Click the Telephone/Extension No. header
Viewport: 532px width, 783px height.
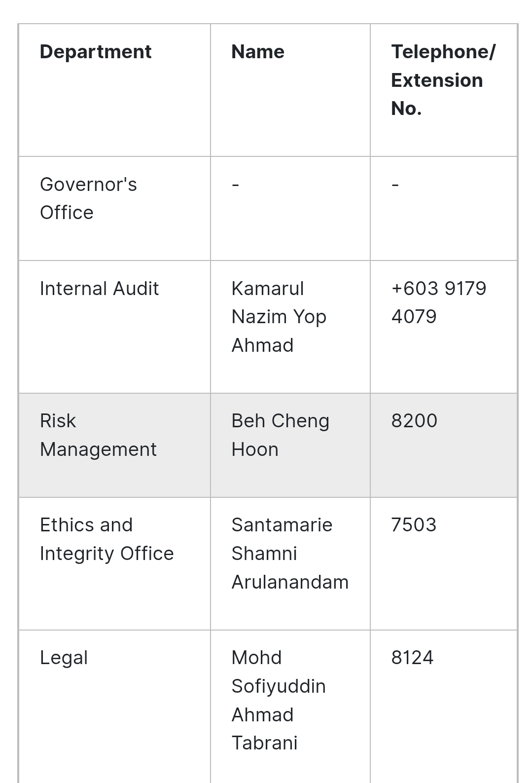pos(443,80)
